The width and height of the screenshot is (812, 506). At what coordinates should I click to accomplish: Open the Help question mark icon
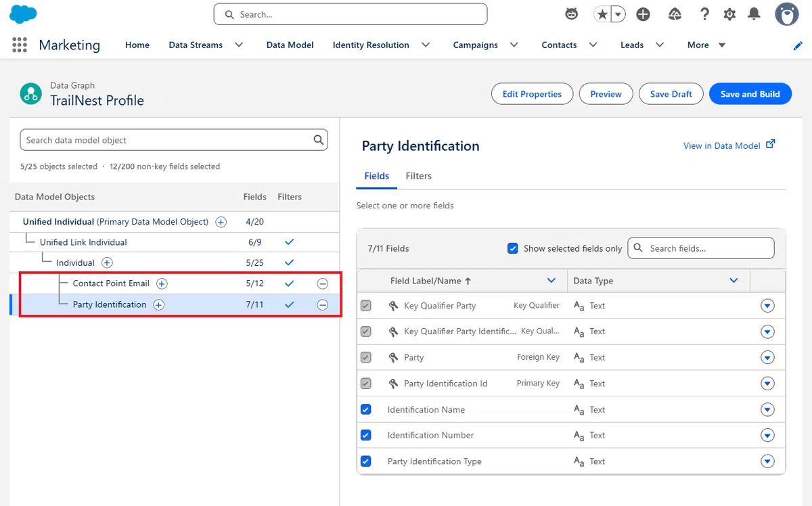(704, 14)
